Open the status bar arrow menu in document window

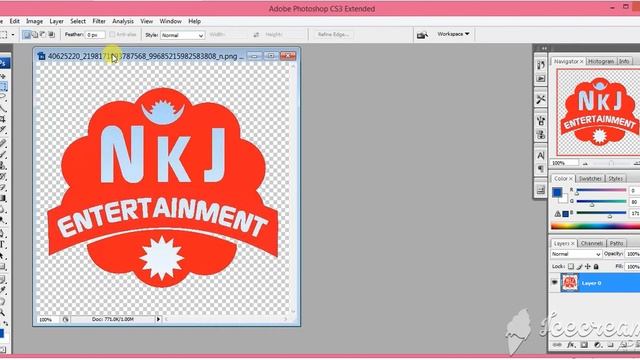(x=158, y=319)
